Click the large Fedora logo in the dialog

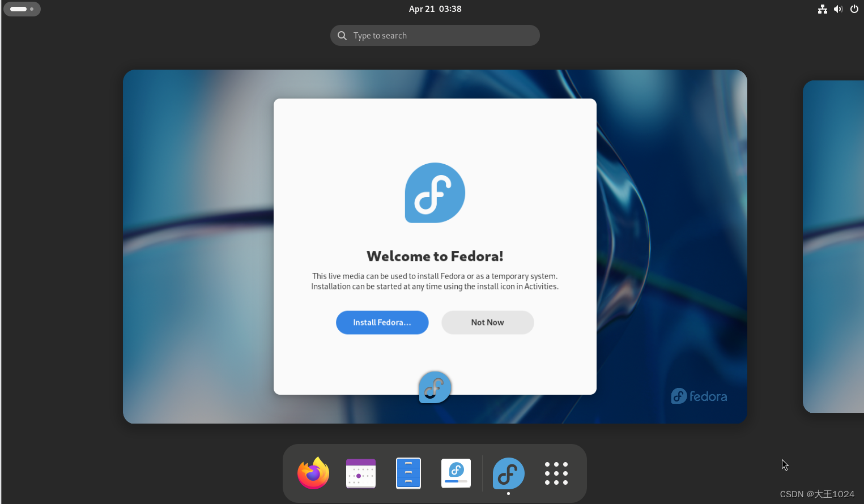point(435,193)
